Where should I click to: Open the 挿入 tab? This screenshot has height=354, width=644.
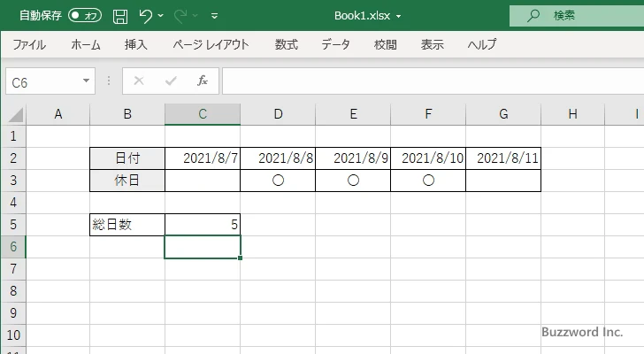click(x=136, y=44)
